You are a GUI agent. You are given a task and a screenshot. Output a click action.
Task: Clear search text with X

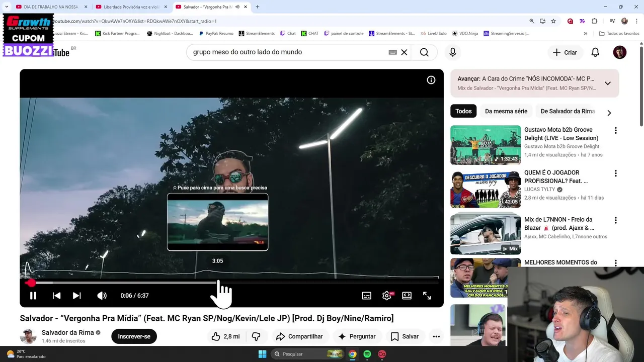pos(404,52)
